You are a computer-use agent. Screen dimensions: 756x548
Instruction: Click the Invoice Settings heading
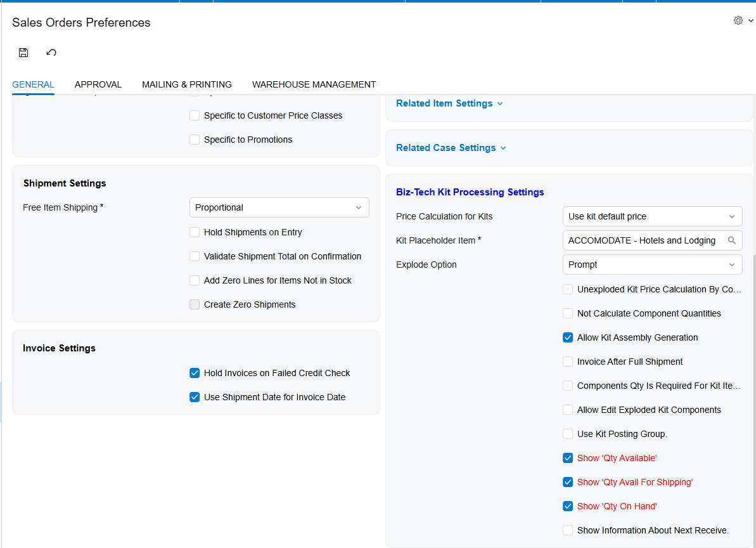(59, 348)
